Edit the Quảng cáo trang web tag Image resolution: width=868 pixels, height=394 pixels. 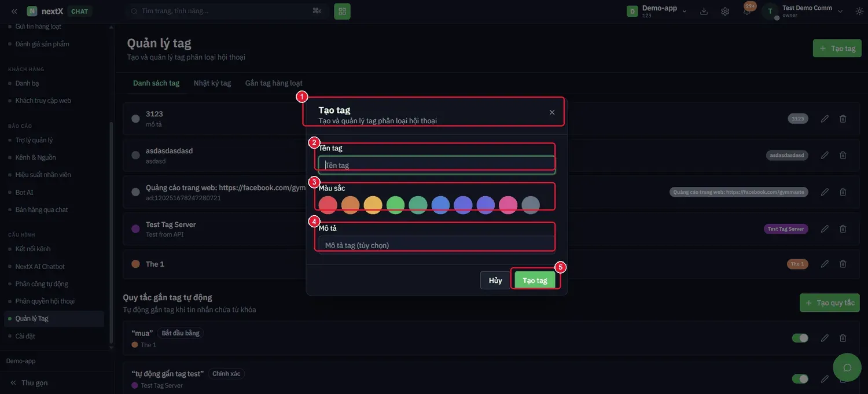(x=825, y=192)
